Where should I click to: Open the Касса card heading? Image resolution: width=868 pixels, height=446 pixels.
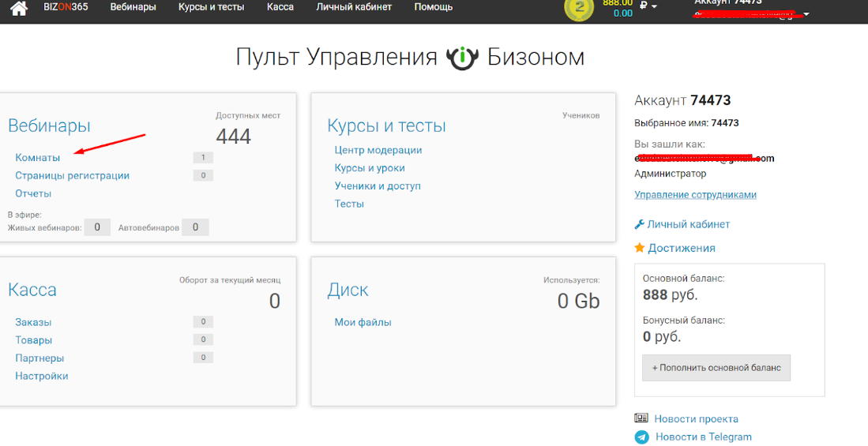pos(32,290)
